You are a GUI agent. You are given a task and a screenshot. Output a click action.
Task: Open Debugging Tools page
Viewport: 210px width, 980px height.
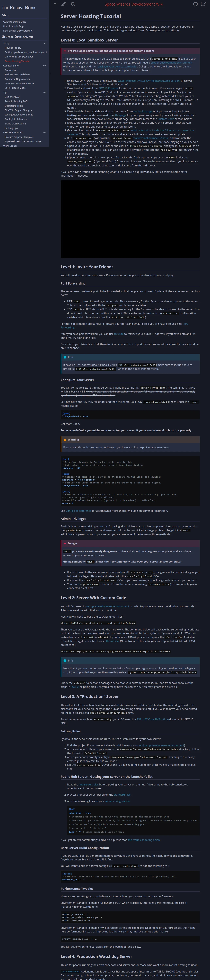(x=14, y=106)
